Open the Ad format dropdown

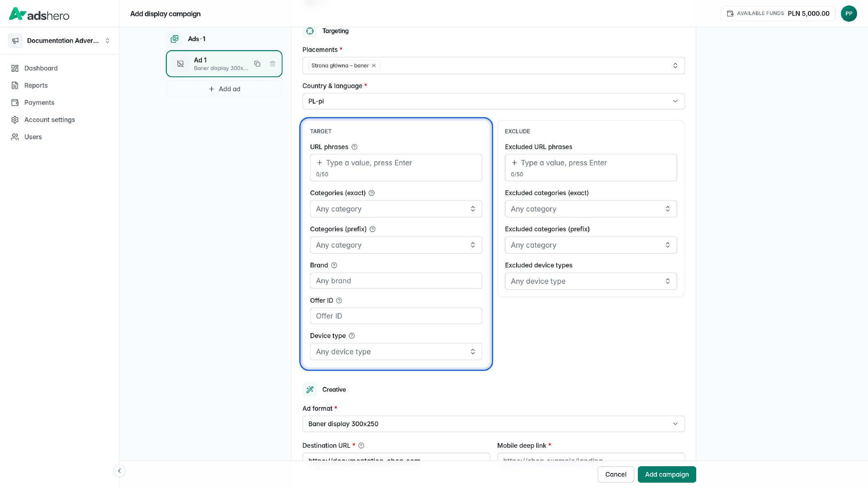pyautogui.click(x=493, y=424)
